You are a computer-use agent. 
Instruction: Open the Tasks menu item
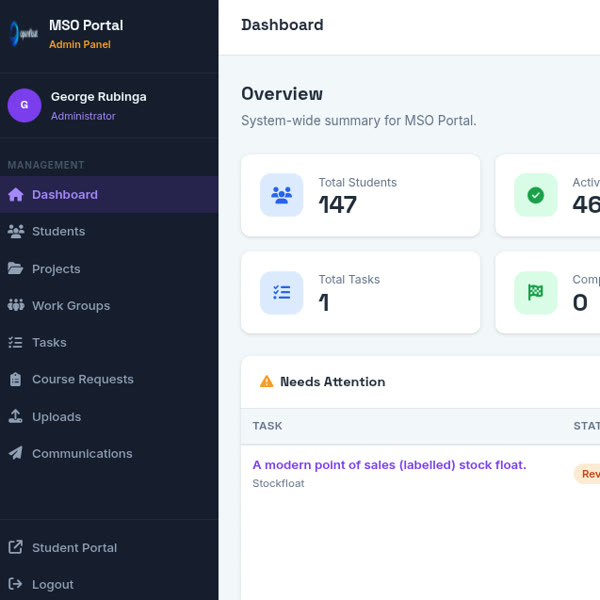(x=109, y=342)
